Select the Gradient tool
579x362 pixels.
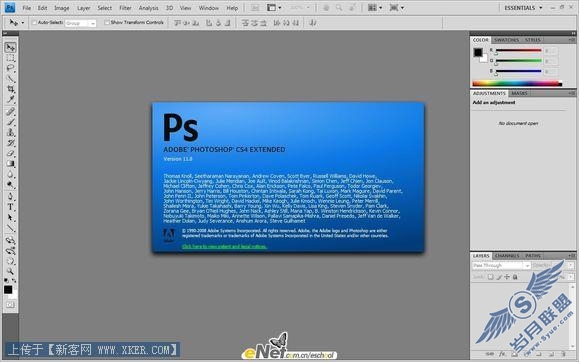click(x=10, y=163)
